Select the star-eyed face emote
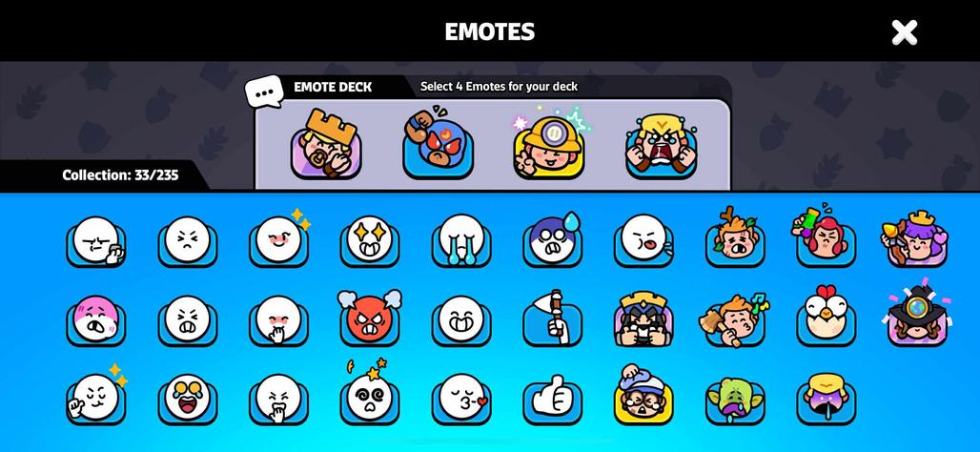 click(370, 241)
